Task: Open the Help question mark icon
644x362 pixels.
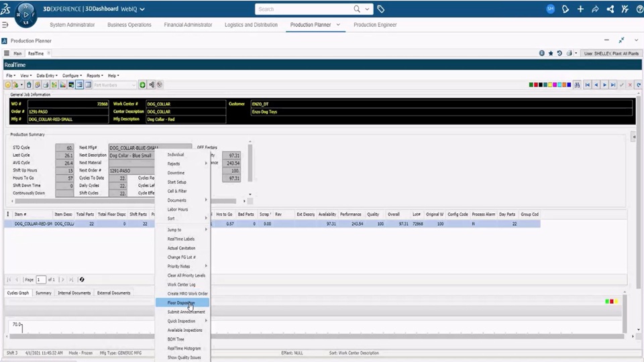Action: point(639,9)
